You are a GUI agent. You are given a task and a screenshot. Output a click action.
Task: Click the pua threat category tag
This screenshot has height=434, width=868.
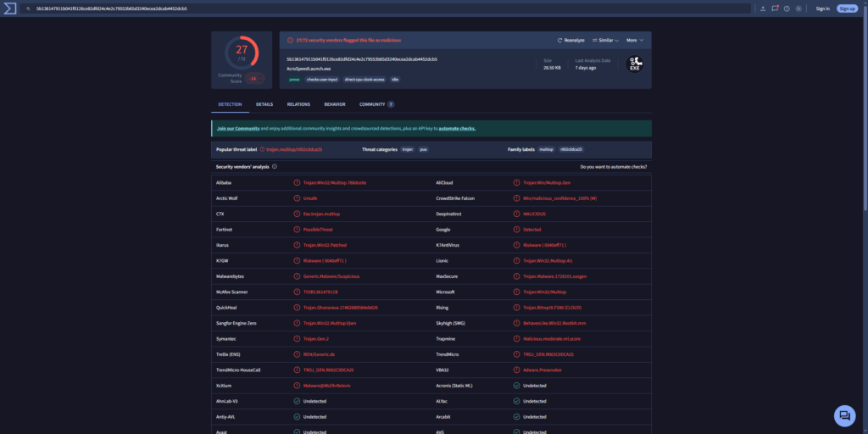[424, 149]
